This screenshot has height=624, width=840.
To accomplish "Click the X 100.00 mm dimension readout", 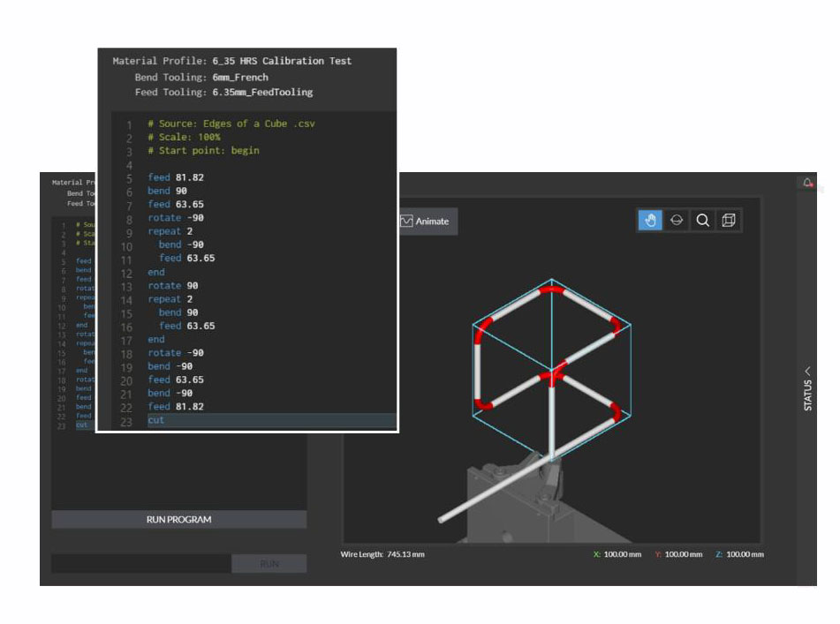I will click(617, 554).
